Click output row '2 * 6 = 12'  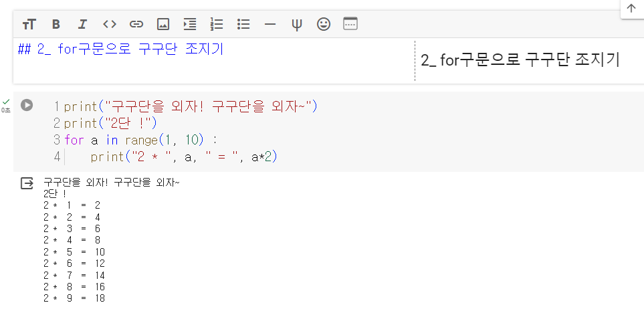[74, 264]
